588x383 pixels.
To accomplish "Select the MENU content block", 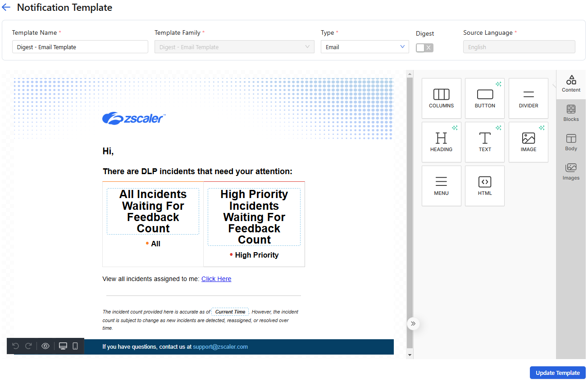I will click(x=441, y=185).
